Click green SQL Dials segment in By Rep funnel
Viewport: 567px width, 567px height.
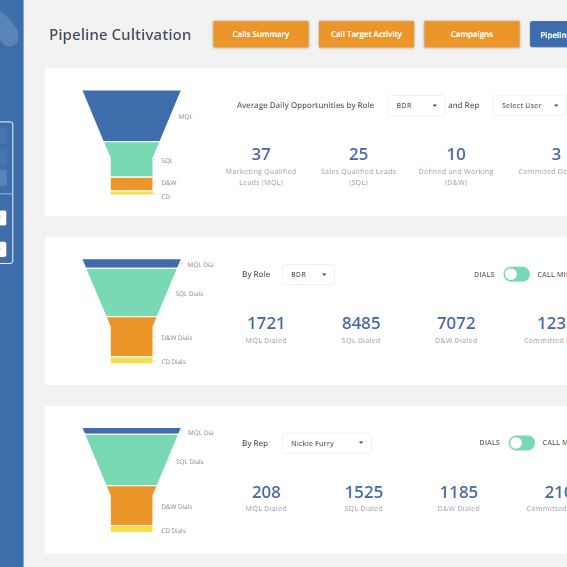pyautogui.click(x=132, y=460)
